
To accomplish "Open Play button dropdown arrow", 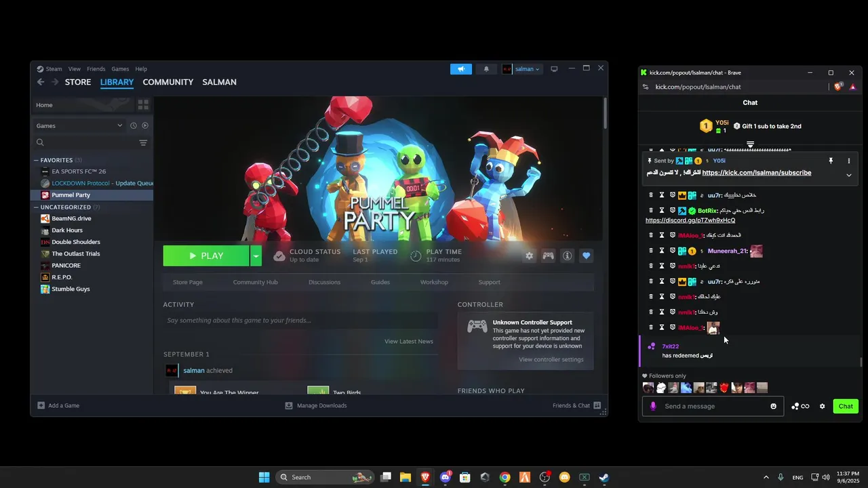I will (x=256, y=256).
